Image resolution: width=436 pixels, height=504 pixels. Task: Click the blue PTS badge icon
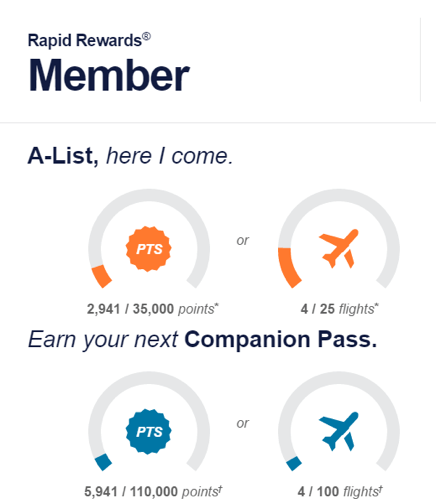(149, 432)
